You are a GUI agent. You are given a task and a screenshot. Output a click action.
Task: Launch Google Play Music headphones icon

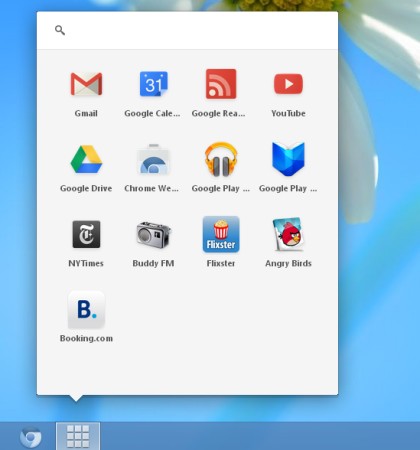coord(221,159)
